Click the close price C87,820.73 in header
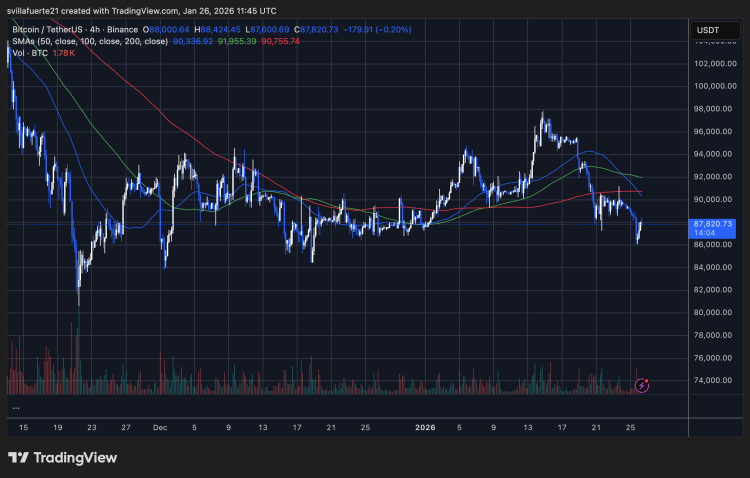 [316, 30]
